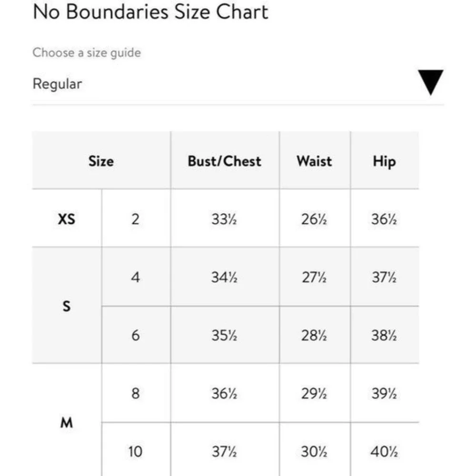Click the 33½ bust measurement cell
The width and height of the screenshot is (476, 476).
(x=225, y=218)
